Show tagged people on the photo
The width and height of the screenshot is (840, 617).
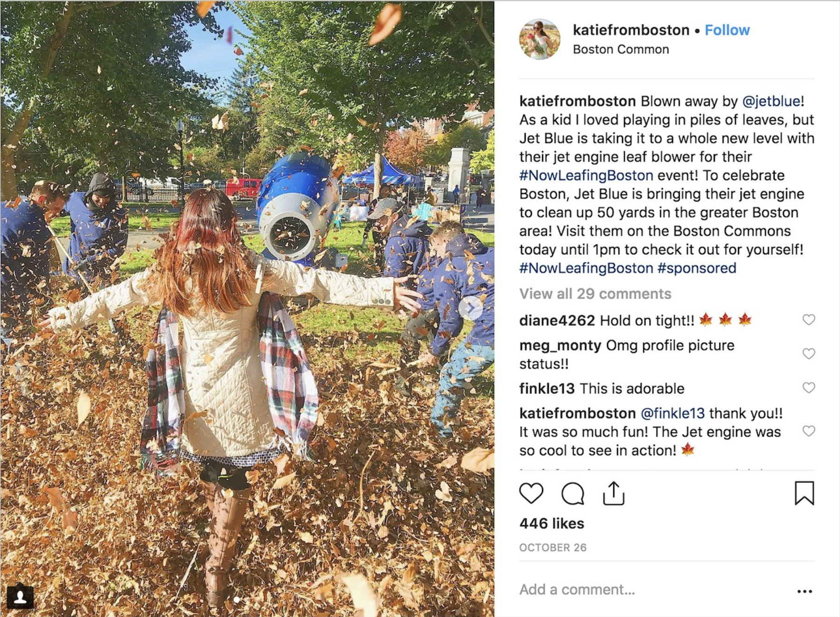[20, 596]
